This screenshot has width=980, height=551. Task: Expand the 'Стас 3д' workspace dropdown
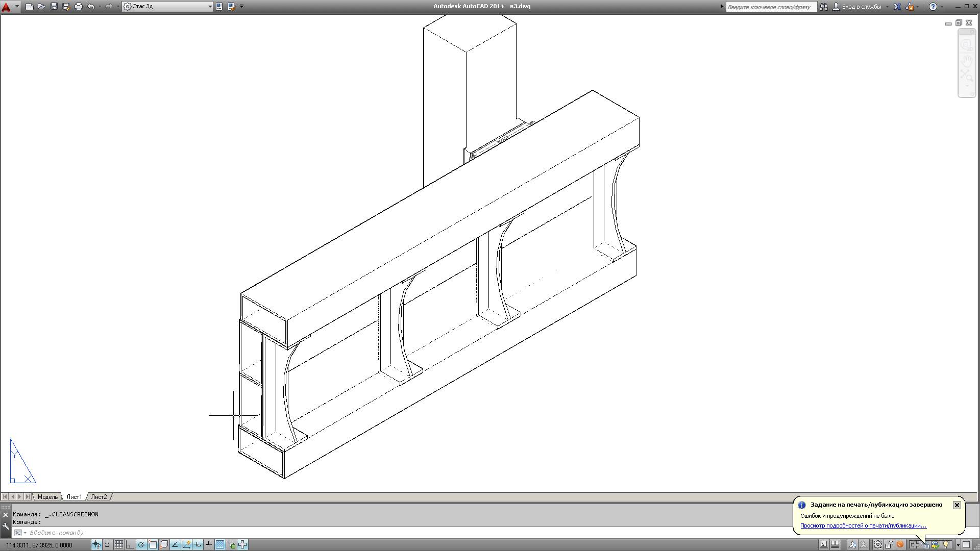coord(210,7)
